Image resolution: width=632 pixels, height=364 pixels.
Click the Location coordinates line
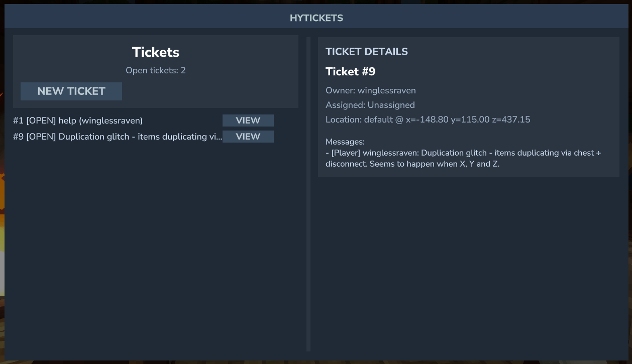tap(428, 119)
